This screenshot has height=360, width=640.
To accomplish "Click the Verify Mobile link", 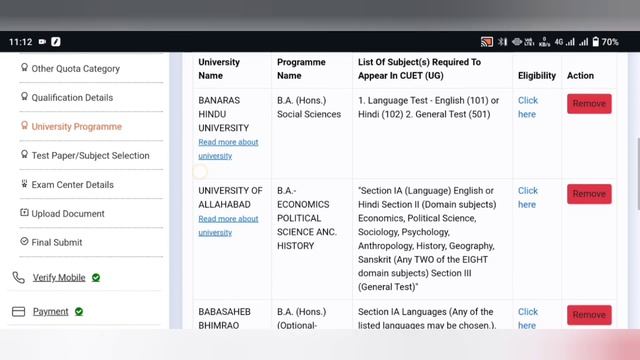I will [x=59, y=278].
